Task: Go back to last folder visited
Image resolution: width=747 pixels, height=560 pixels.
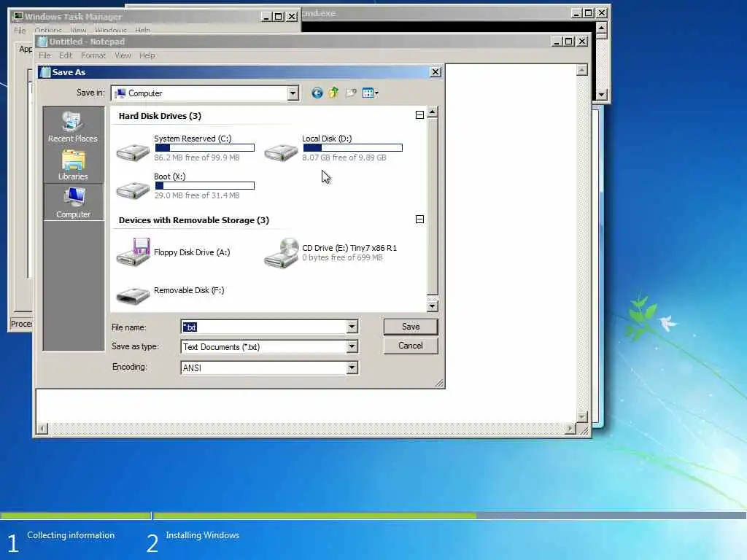Action: [x=317, y=93]
